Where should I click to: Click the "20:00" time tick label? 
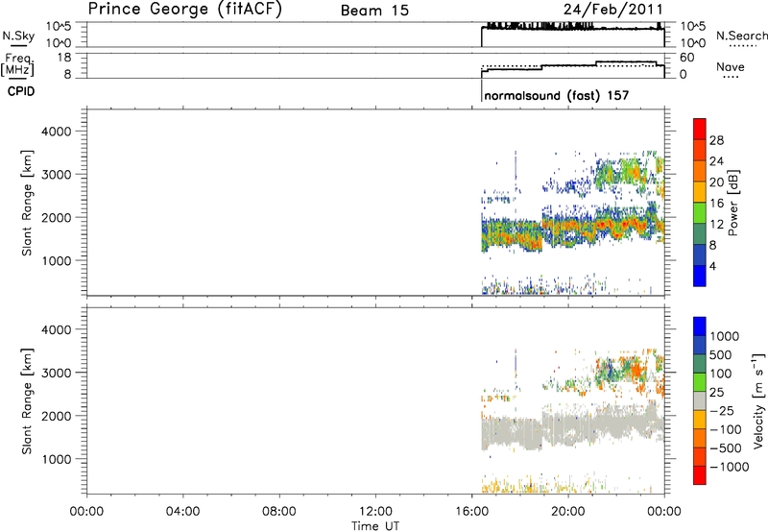coord(568,512)
